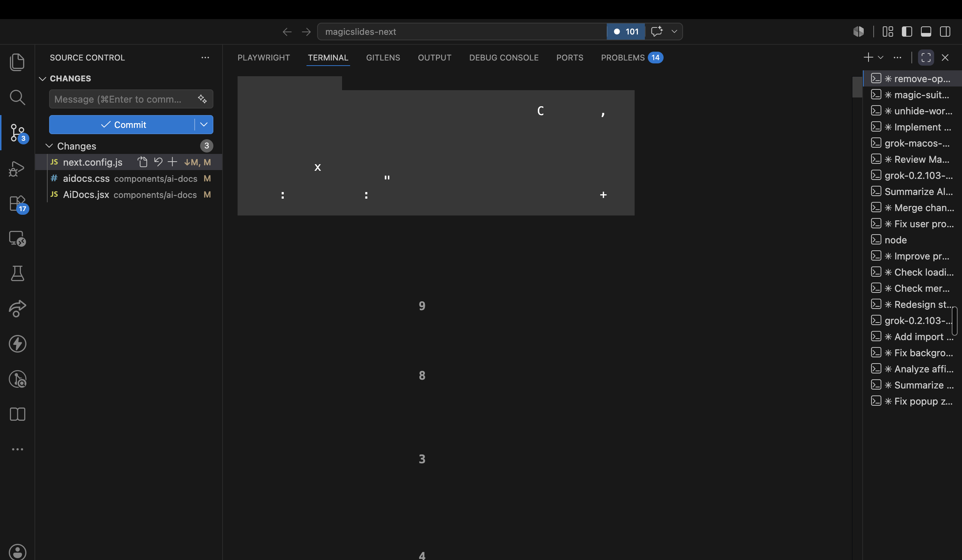962x560 pixels.
Task: Open the GitLens inspect activity icon
Action: pyautogui.click(x=17, y=379)
